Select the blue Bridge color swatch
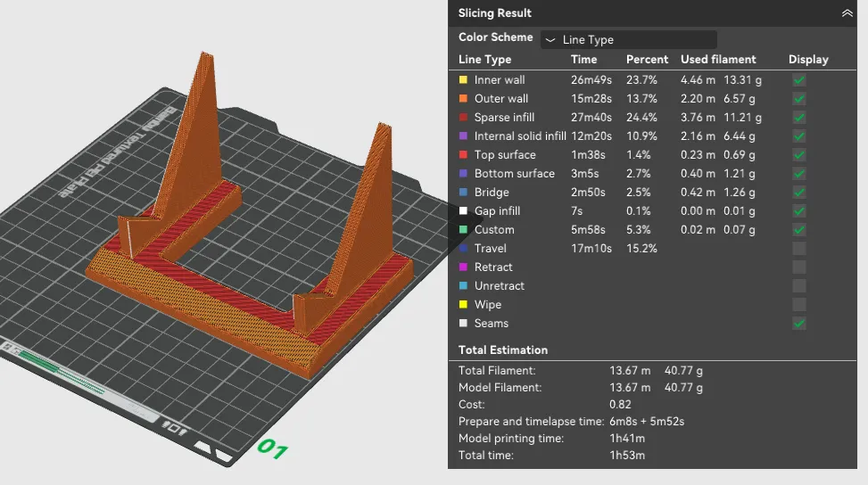This screenshot has height=485, width=868. pyautogui.click(x=463, y=193)
